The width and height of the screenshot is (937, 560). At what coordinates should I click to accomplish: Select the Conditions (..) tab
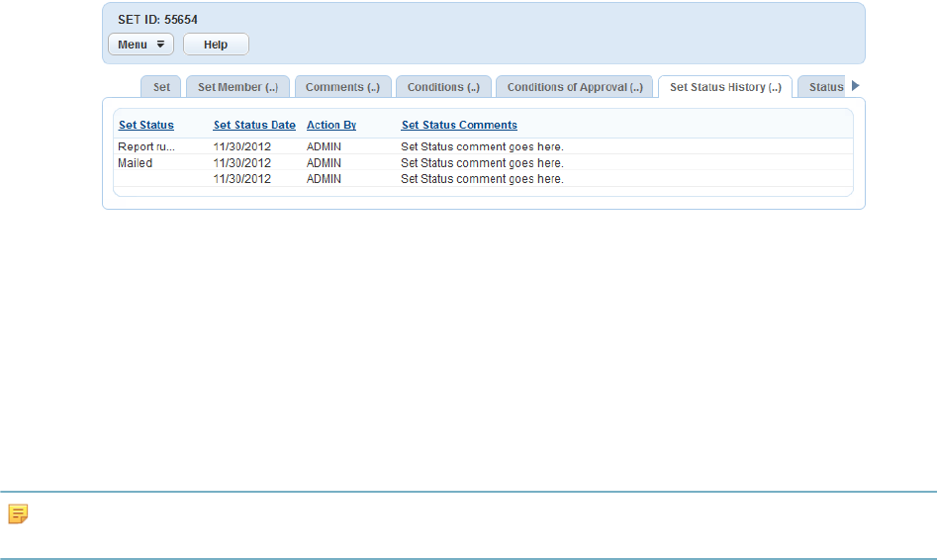point(443,87)
